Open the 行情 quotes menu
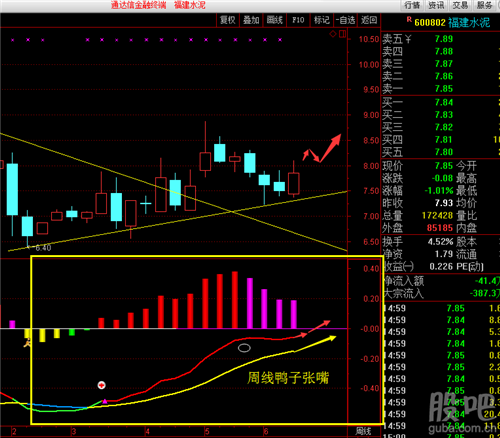The height and width of the screenshot is (438, 500). point(412,5)
